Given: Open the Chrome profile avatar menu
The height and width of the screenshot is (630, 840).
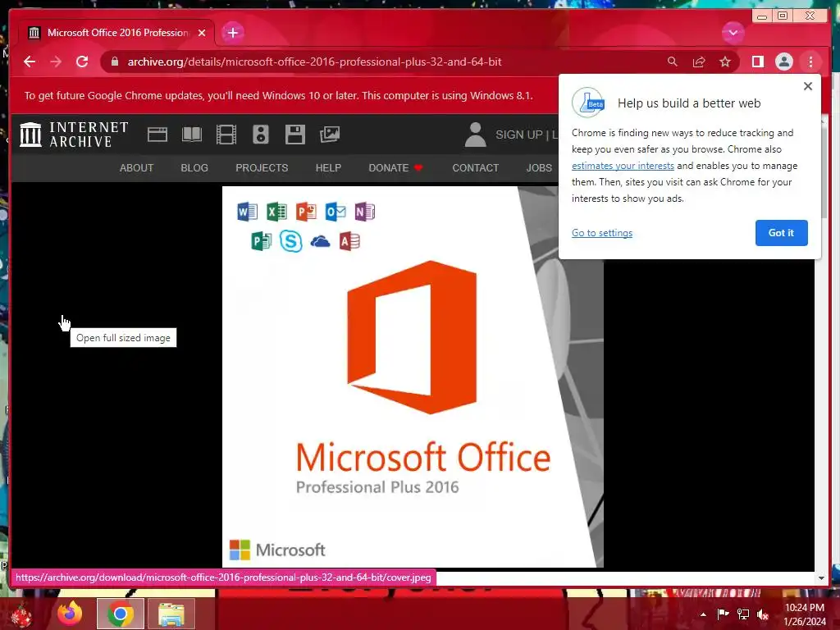Looking at the screenshot, I should (783, 62).
